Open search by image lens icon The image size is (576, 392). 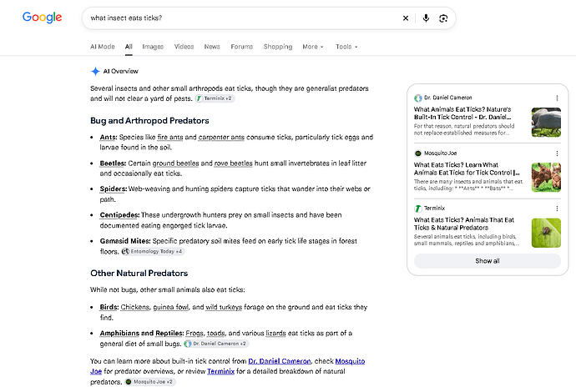click(x=443, y=18)
